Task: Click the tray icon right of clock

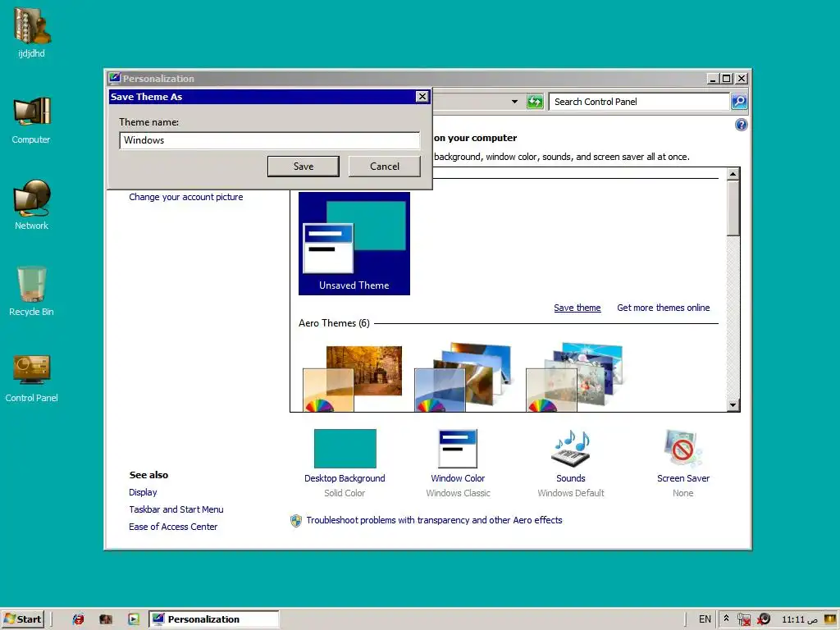Action: coord(830,619)
